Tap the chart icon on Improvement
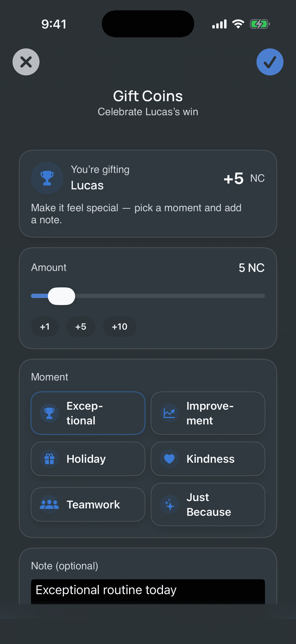296x644 pixels. (169, 413)
